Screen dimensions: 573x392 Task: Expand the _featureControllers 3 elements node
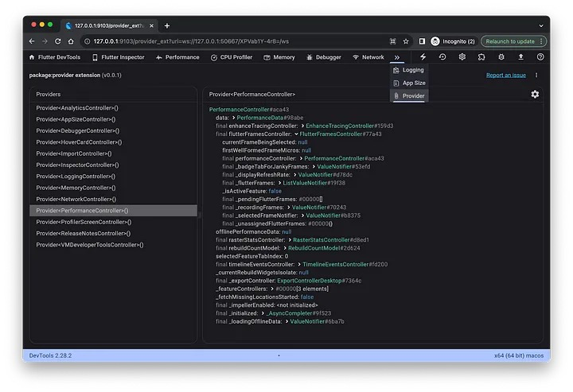click(x=272, y=289)
